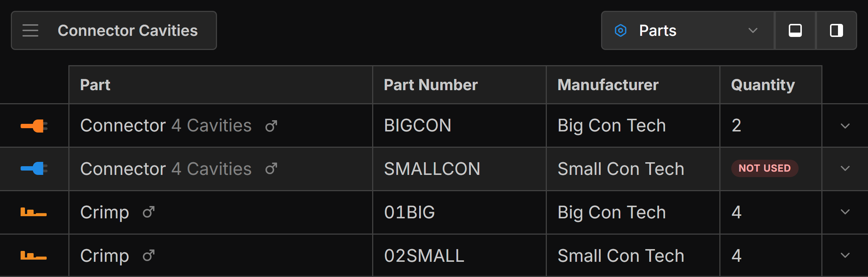This screenshot has width=868, height=277.
Task: Click the Connector Cavities title button
Action: (x=128, y=30)
